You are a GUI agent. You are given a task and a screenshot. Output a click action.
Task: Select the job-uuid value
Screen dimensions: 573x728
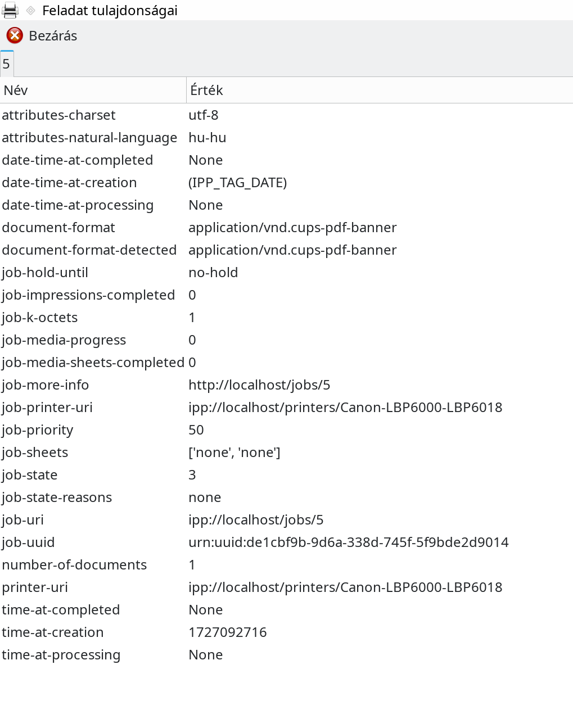(349, 542)
